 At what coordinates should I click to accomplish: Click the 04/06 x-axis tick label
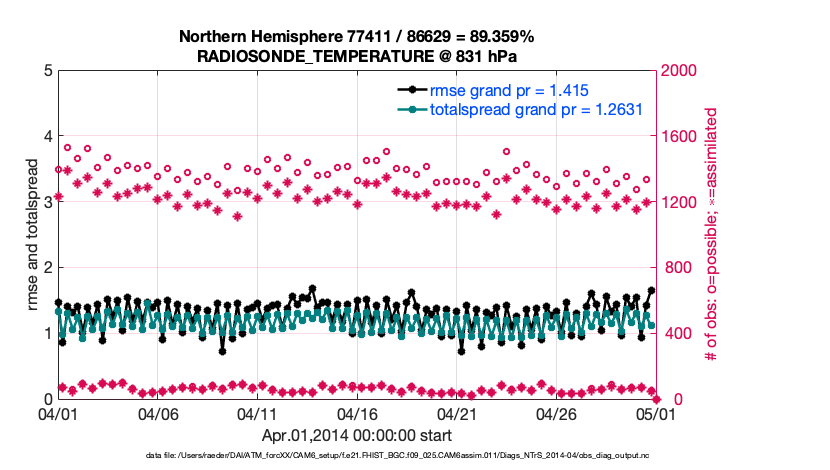coord(158,414)
